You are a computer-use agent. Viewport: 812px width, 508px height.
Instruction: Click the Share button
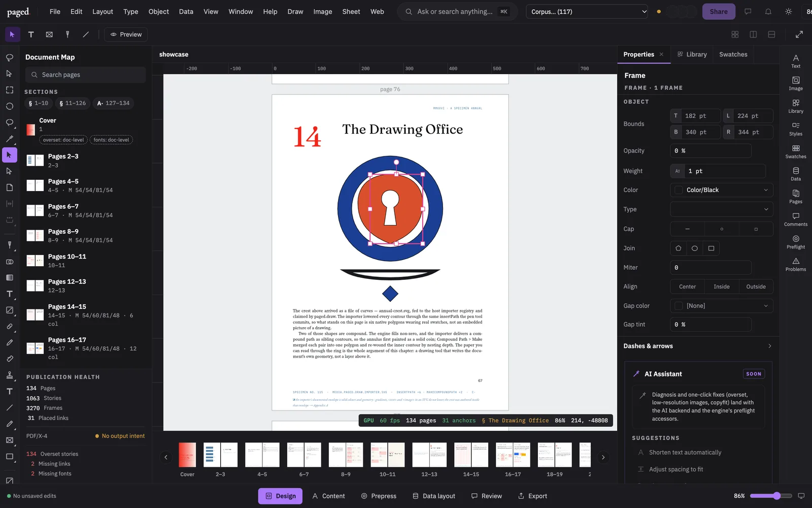point(719,12)
